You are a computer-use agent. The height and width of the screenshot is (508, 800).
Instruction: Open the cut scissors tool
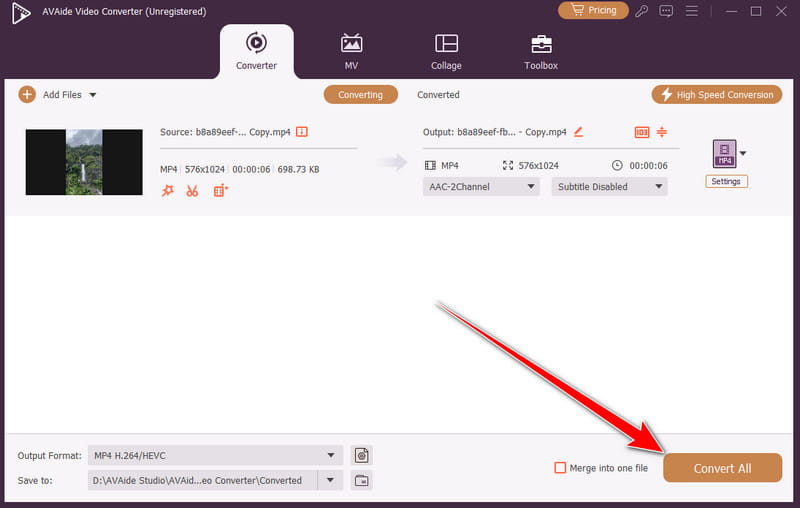click(192, 191)
